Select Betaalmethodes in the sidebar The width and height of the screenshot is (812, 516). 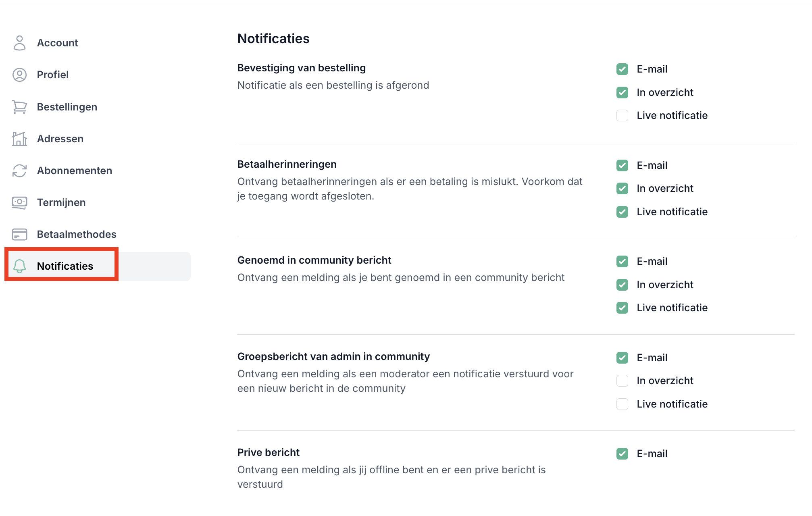[x=77, y=234]
